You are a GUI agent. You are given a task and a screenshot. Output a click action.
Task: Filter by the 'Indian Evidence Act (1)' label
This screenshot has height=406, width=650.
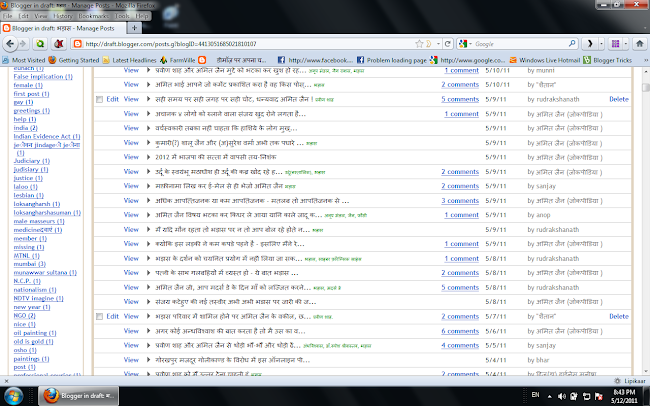(47, 136)
